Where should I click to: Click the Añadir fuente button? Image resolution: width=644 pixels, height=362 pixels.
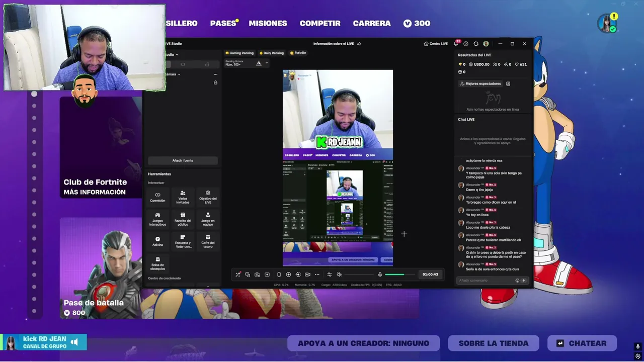[183, 160]
